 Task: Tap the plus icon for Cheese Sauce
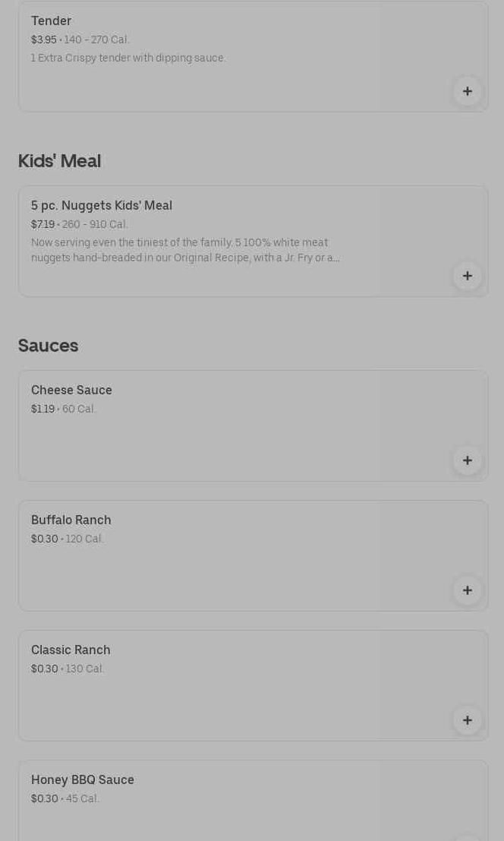point(467,460)
